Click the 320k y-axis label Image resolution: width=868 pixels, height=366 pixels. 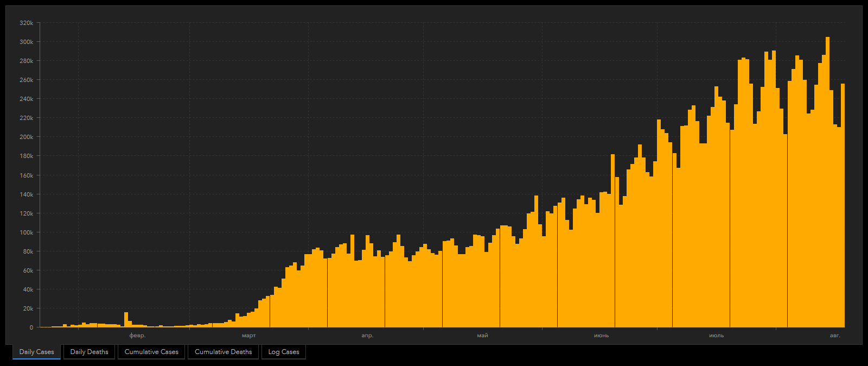(27, 23)
